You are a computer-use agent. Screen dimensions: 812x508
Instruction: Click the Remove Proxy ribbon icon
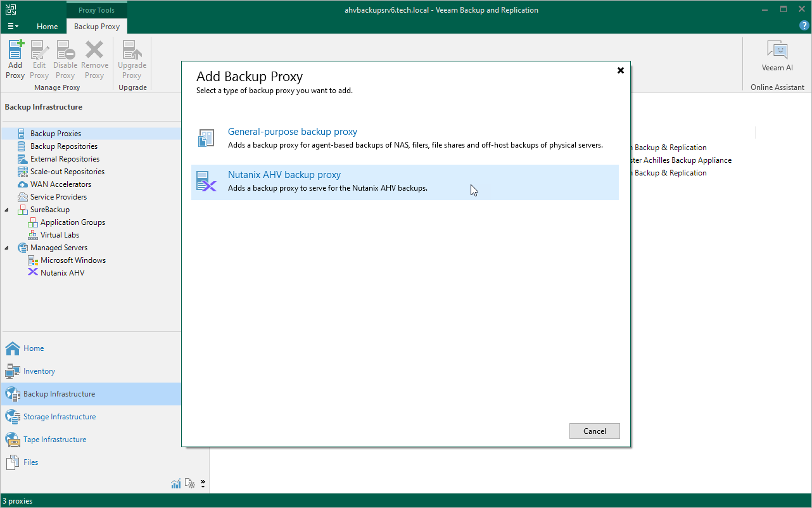(94, 50)
